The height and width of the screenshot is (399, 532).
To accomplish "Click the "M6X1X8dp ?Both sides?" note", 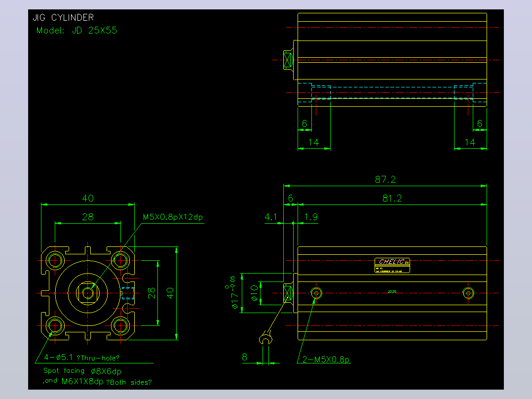I will (107, 382).
